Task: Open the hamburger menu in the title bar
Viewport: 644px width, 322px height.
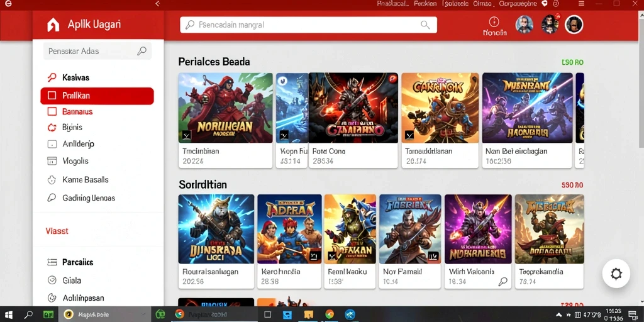Action: pos(581,4)
